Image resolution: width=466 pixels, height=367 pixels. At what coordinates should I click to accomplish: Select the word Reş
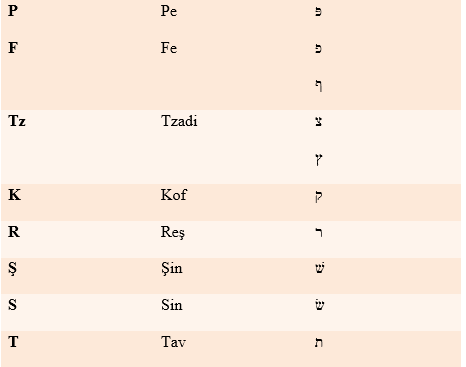[x=173, y=232]
